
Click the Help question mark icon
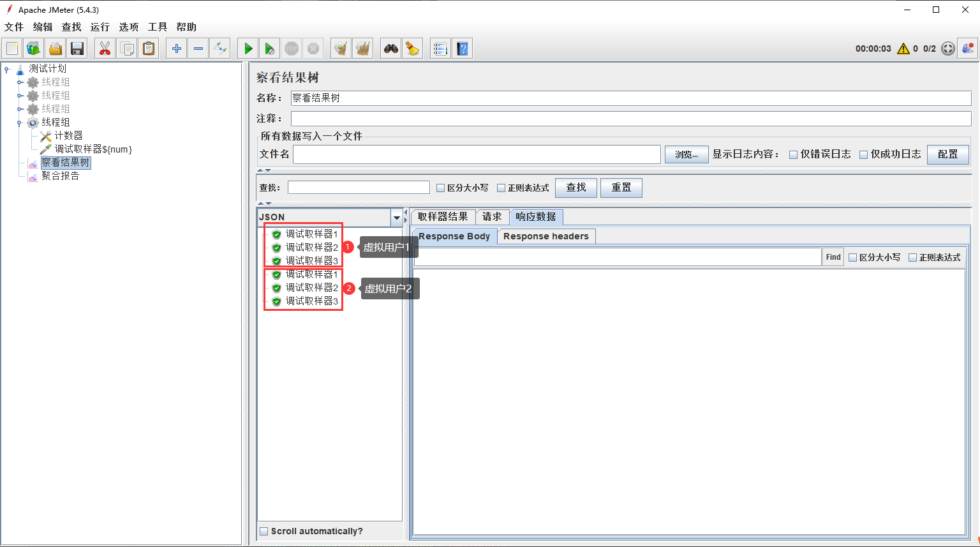pyautogui.click(x=463, y=49)
